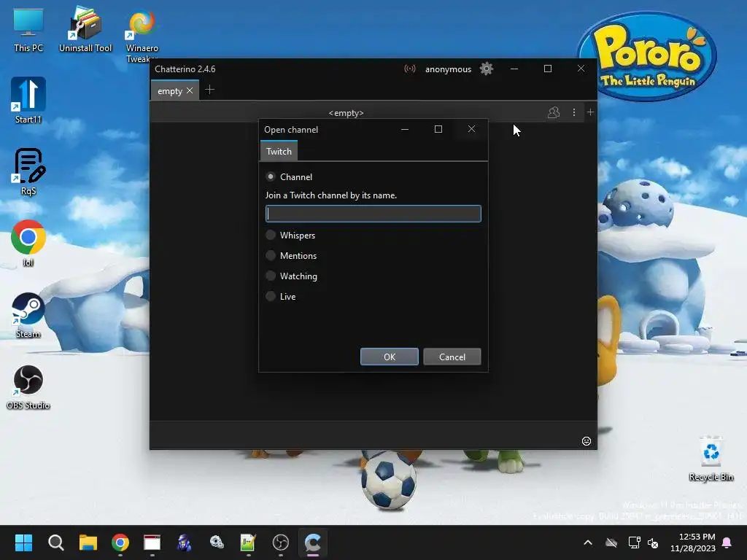747x560 pixels.
Task: Switch to the Twitch tab
Action: coord(279,151)
